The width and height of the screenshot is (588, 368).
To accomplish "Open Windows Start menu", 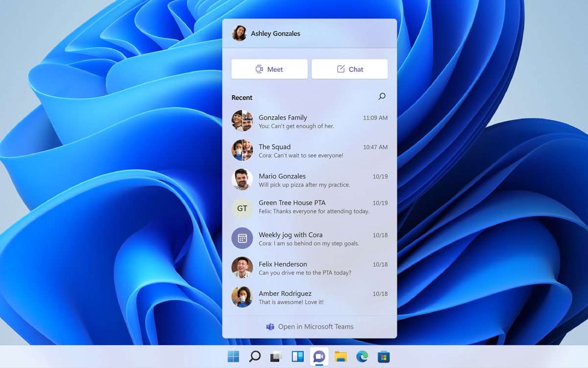I will pos(233,356).
